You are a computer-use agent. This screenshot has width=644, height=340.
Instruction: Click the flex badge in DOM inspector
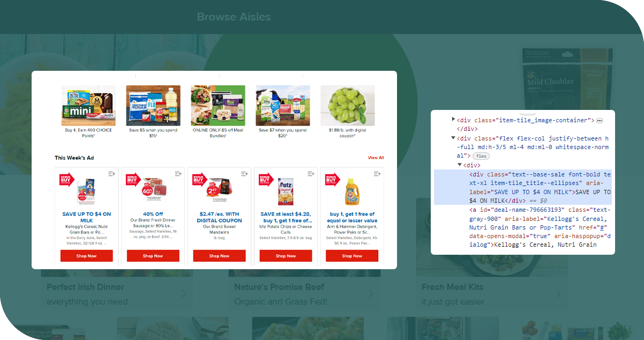[x=481, y=156]
